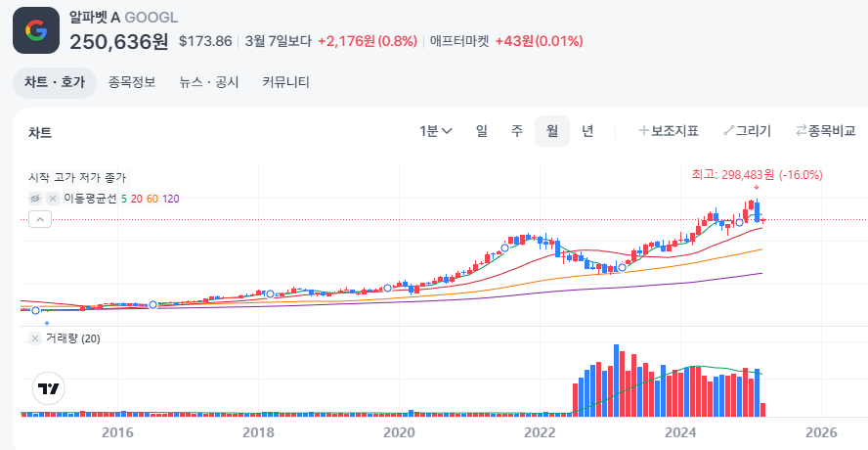Open the 뉴스 · 공시 tab
This screenshot has height=450, width=868.
click(x=209, y=82)
